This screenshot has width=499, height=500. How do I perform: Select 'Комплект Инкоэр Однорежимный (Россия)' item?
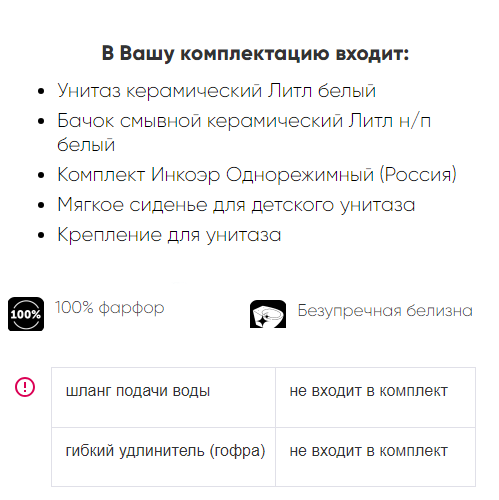tap(257, 174)
